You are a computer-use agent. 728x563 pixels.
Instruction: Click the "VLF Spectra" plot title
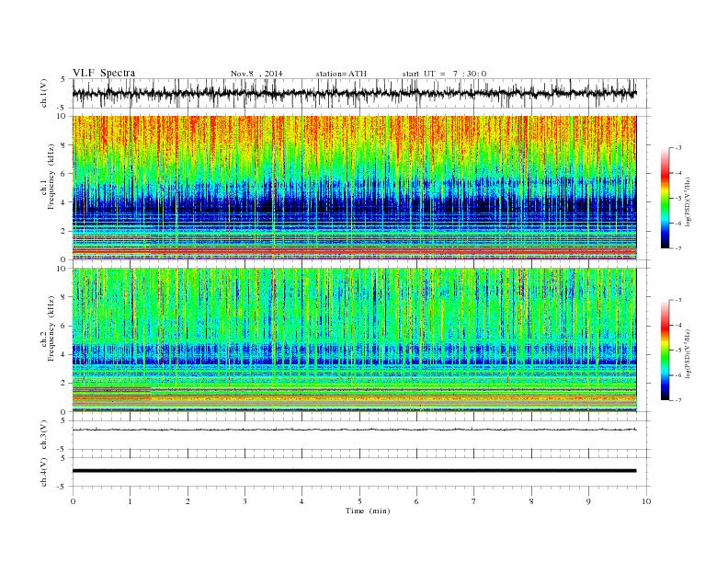pos(104,73)
